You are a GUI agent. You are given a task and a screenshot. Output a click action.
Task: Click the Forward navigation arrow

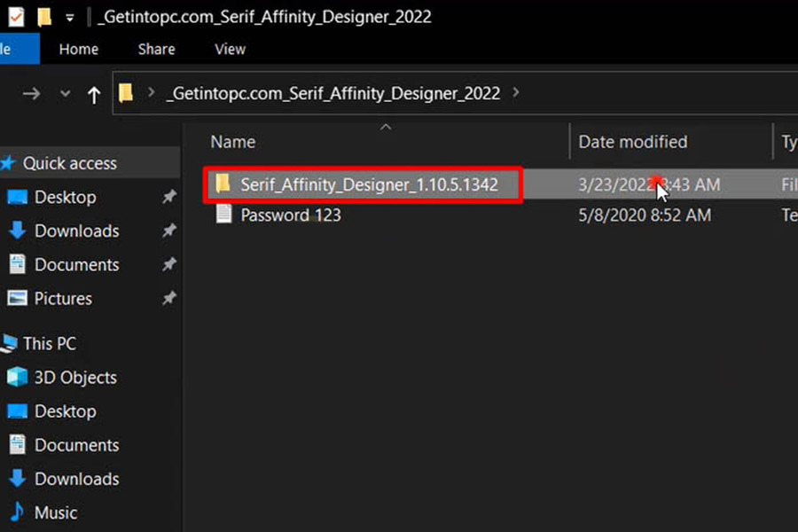click(x=32, y=93)
